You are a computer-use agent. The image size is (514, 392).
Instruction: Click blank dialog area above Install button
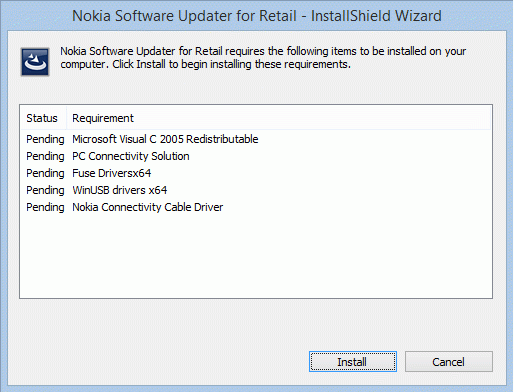pyautogui.click(x=353, y=325)
